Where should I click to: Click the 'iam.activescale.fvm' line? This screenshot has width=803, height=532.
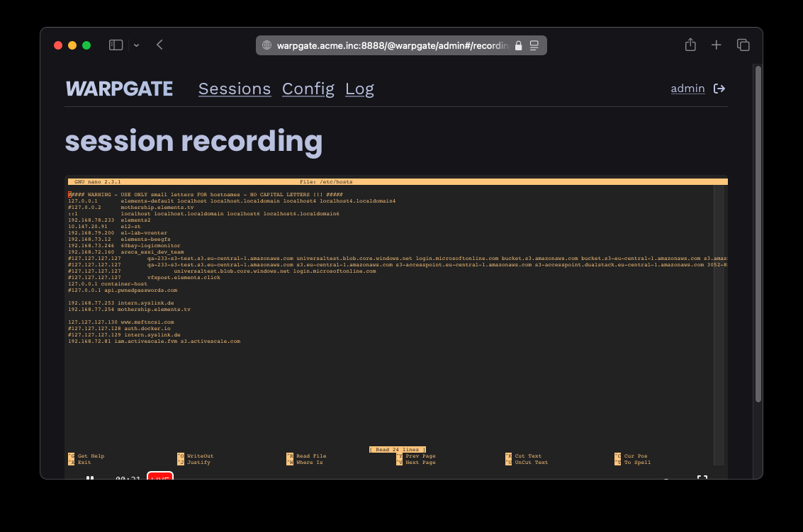[154, 341]
